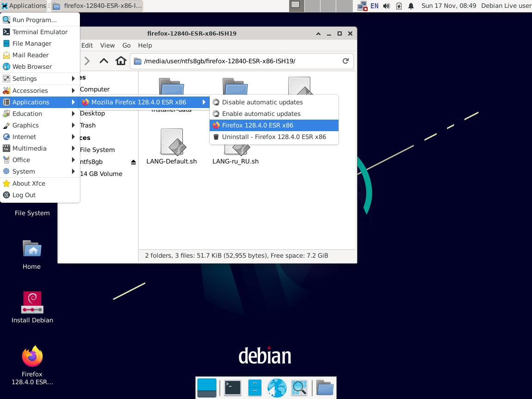532x399 pixels.
Task: Reload the folder with refresh icon
Action: coord(345,61)
